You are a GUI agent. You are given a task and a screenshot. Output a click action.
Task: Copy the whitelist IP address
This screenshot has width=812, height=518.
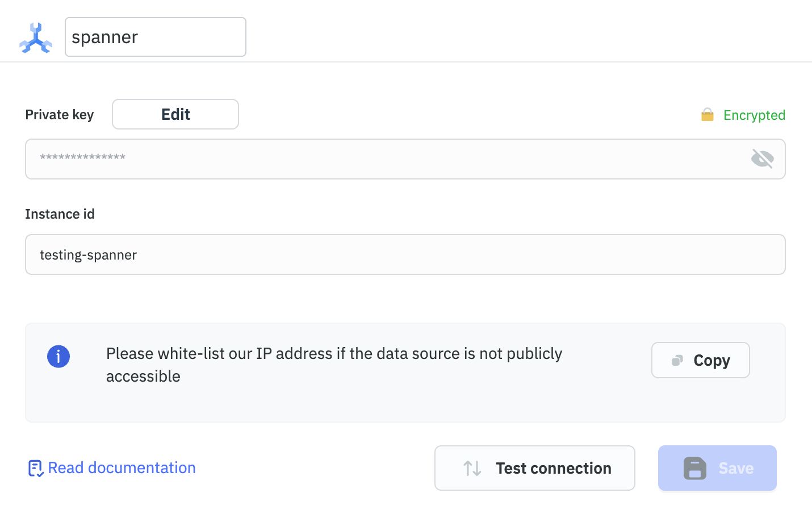(x=700, y=360)
